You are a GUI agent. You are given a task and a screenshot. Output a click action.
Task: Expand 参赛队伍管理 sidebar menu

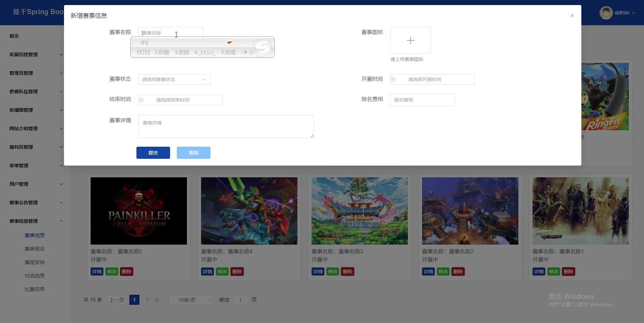[35, 92]
